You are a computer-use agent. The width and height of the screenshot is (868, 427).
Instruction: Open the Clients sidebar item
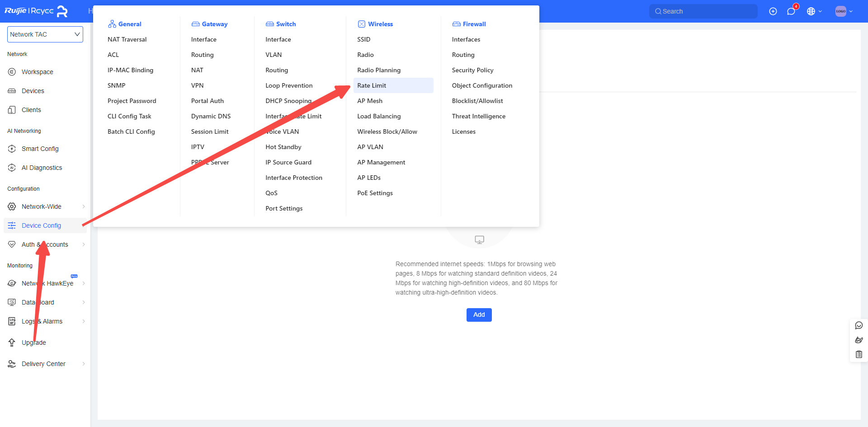tap(31, 110)
